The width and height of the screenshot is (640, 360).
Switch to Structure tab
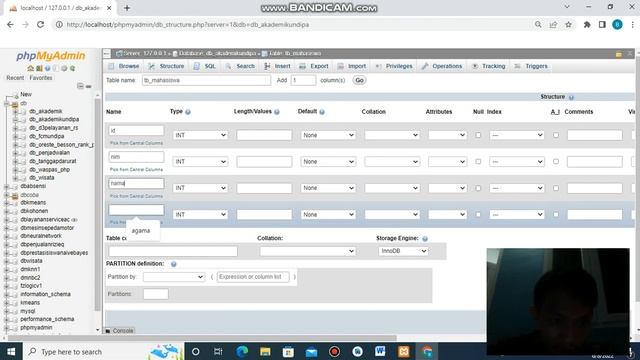(x=167, y=66)
